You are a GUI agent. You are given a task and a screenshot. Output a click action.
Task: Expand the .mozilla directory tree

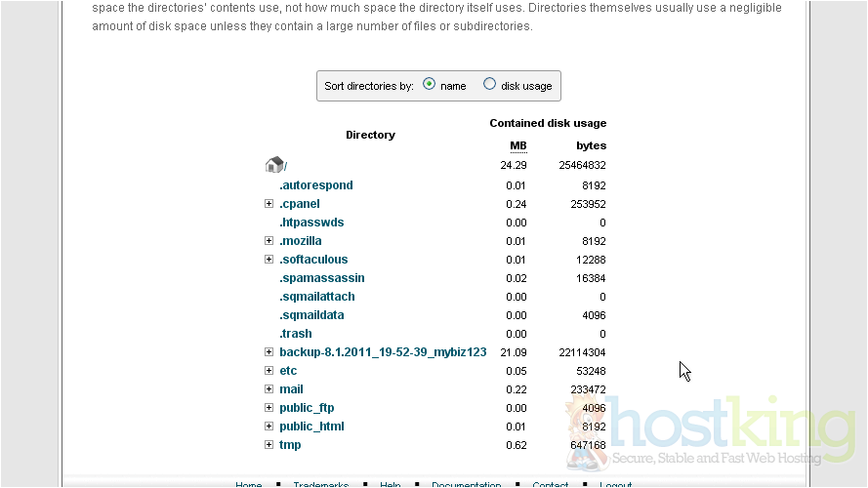[x=269, y=241]
